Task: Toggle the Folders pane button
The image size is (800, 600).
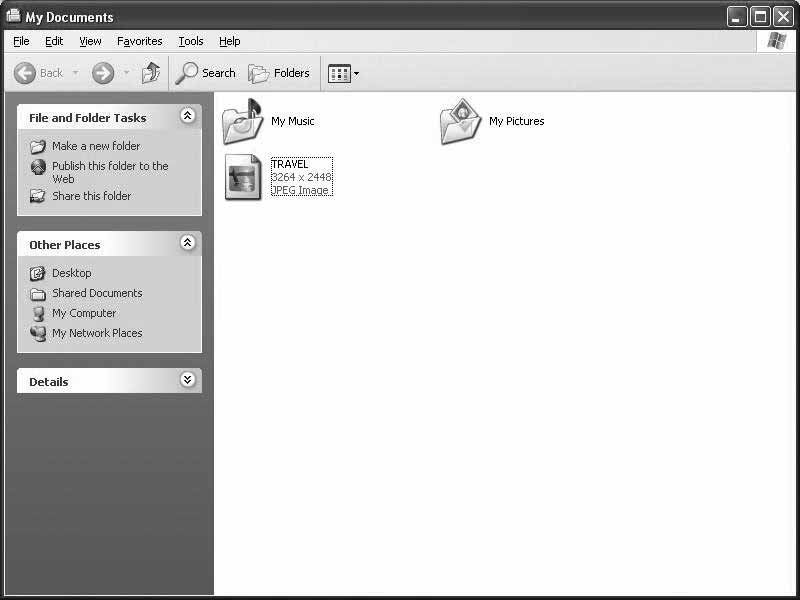Action: (279, 73)
